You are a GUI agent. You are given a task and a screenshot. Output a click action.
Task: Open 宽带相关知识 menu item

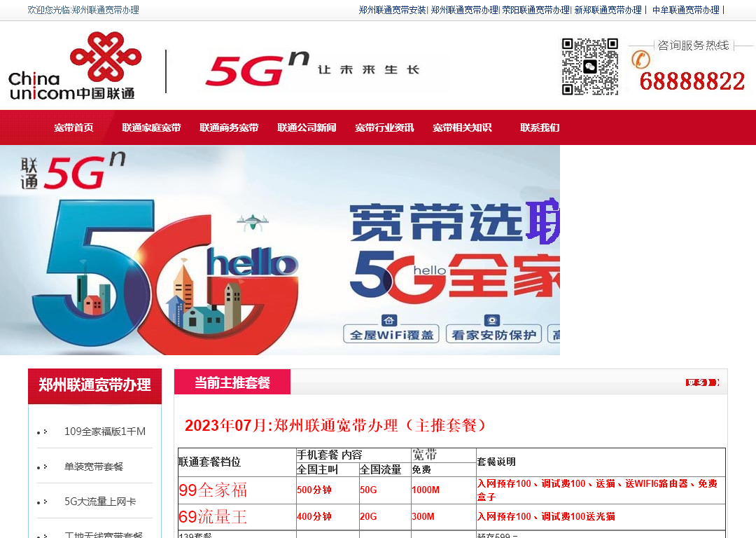pyautogui.click(x=462, y=128)
